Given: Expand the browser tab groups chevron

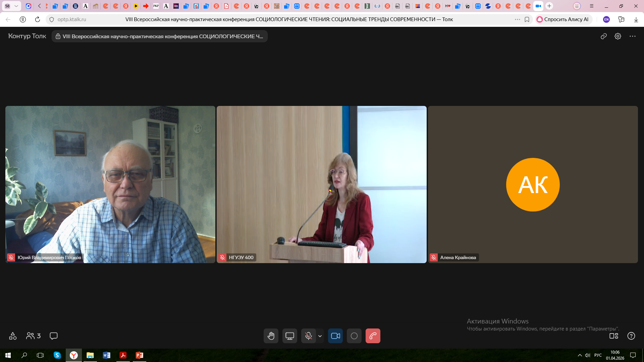Looking at the screenshot, I should [x=16, y=6].
